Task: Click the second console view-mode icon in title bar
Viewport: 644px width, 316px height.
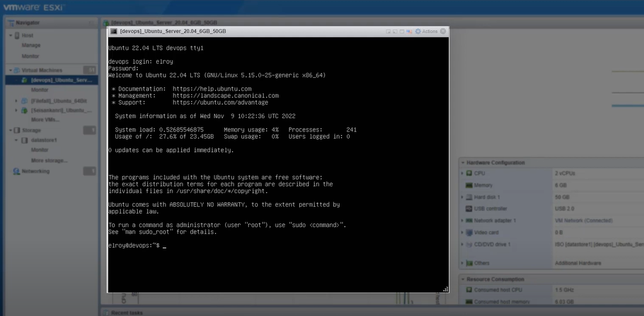Action: (395, 31)
